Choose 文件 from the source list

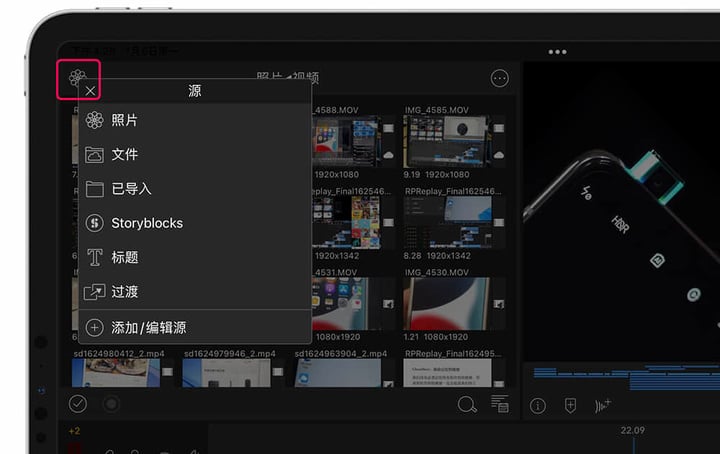click(195, 155)
